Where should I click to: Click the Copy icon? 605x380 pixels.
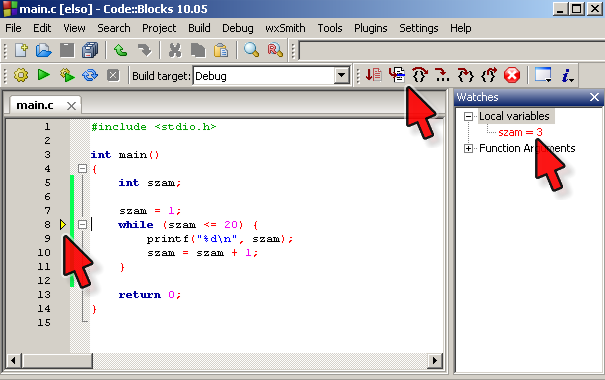pos(198,50)
